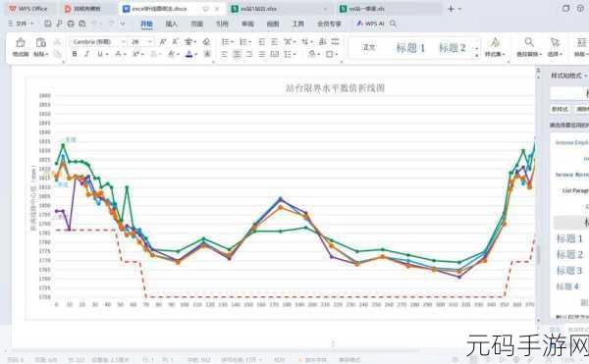Open the 文件 menu
The width and height of the screenshot is (589, 364).
(21, 24)
